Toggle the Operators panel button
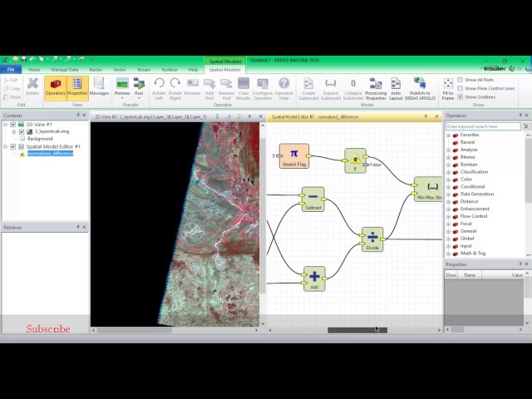Screen dimensions: 532x399 pyautogui.click(x=56, y=88)
